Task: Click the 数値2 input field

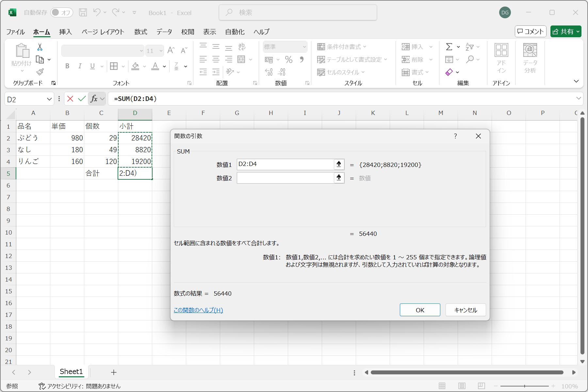Action: click(285, 178)
